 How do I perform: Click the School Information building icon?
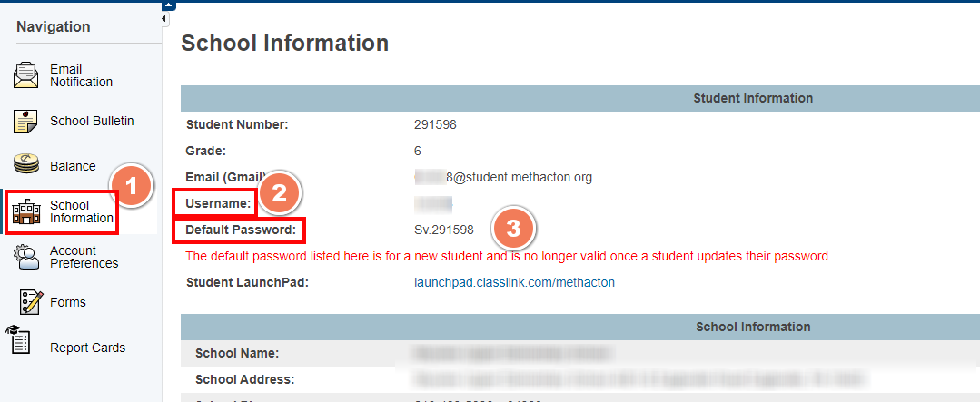(26, 212)
